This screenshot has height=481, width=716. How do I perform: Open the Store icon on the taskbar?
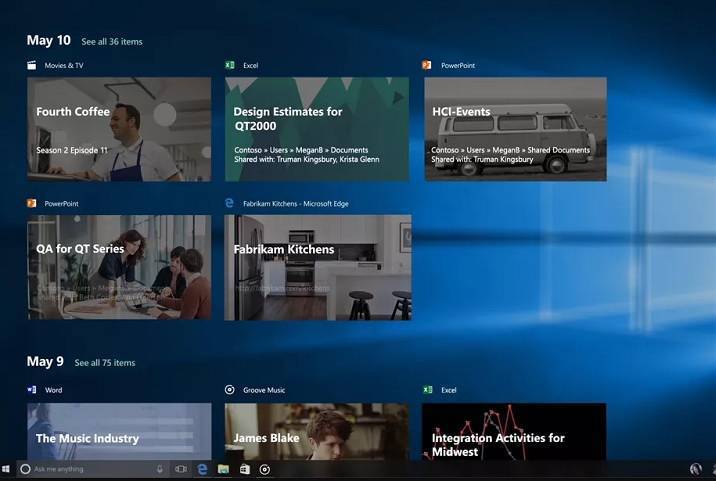tap(245, 469)
